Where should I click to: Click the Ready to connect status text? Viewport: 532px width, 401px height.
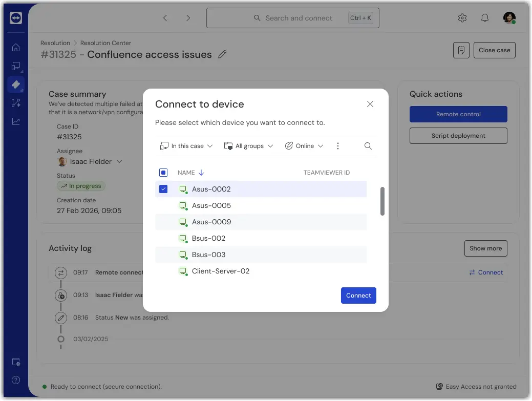pyautogui.click(x=106, y=387)
